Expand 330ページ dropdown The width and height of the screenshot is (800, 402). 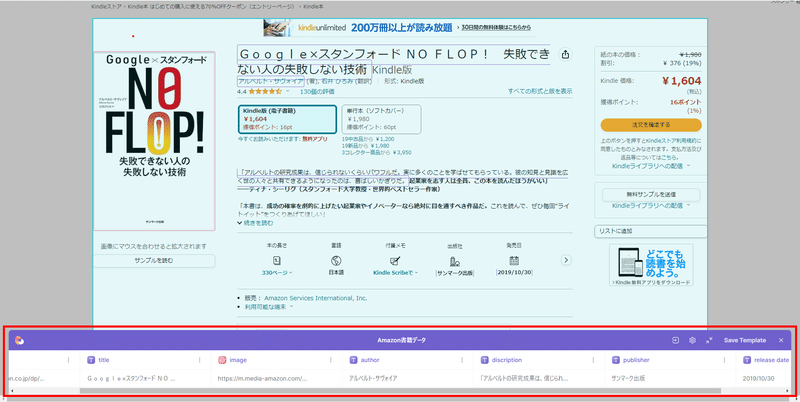pos(277,273)
